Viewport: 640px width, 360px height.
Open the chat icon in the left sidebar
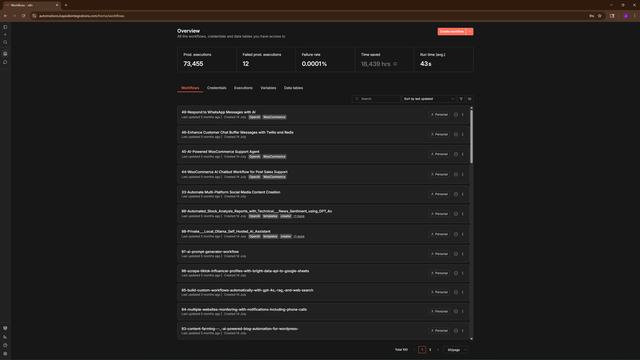point(5,62)
